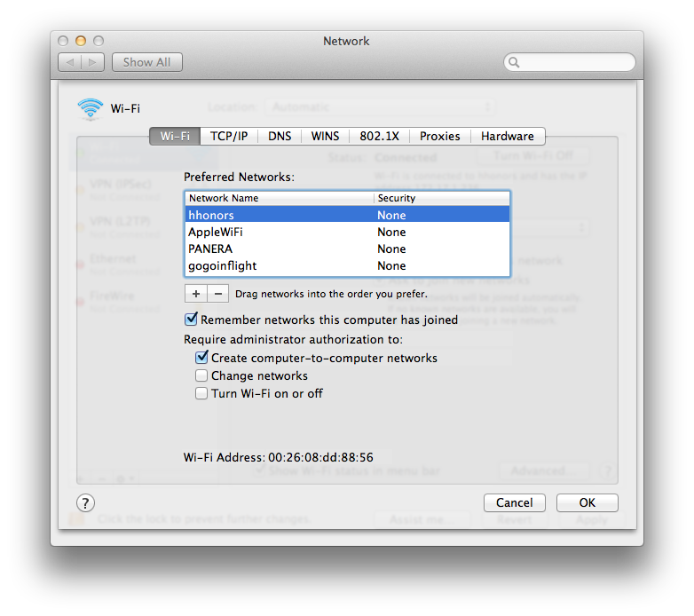
Task: Click the Security value None for PANERA
Action: coord(391,249)
